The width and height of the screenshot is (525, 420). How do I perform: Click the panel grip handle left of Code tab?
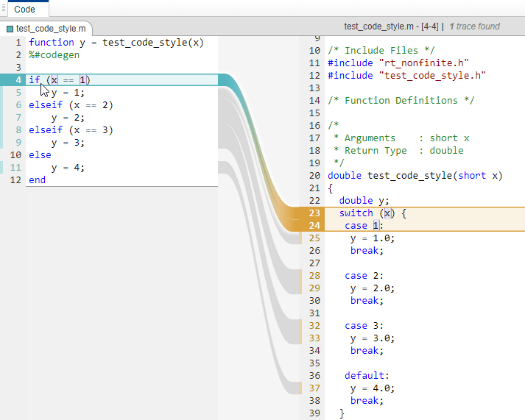pyautogui.click(x=4, y=8)
